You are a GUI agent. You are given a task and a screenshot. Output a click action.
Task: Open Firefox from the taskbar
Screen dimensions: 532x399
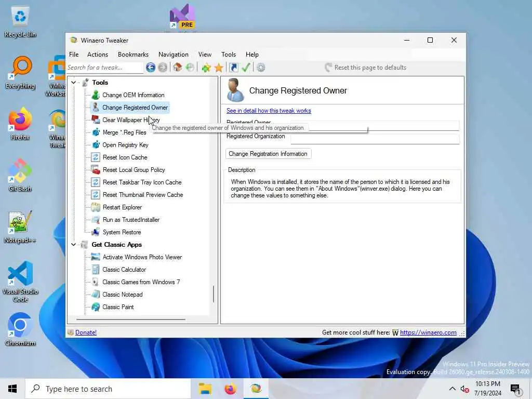(230, 389)
